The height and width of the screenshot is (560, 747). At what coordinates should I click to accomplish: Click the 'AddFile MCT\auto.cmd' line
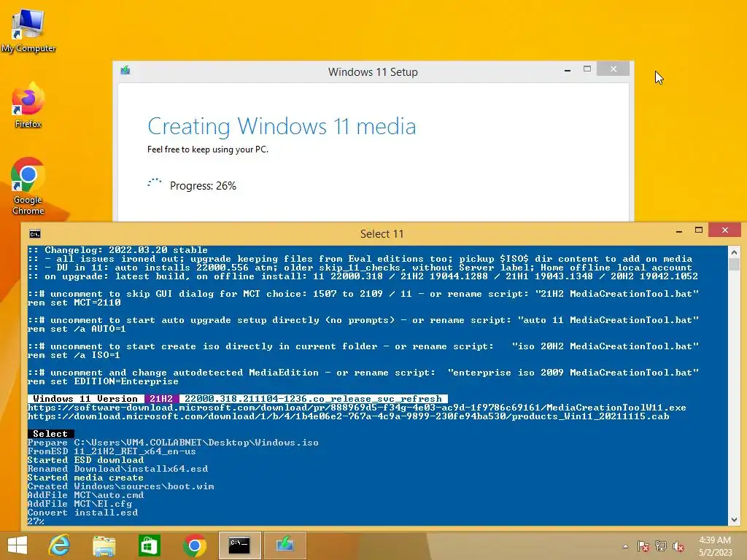coord(86,495)
